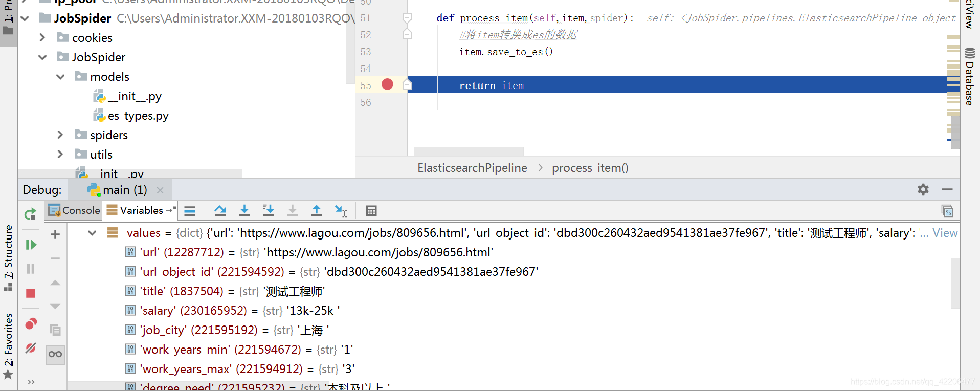
Task: Click the highlighted return item line
Action: tap(677, 84)
